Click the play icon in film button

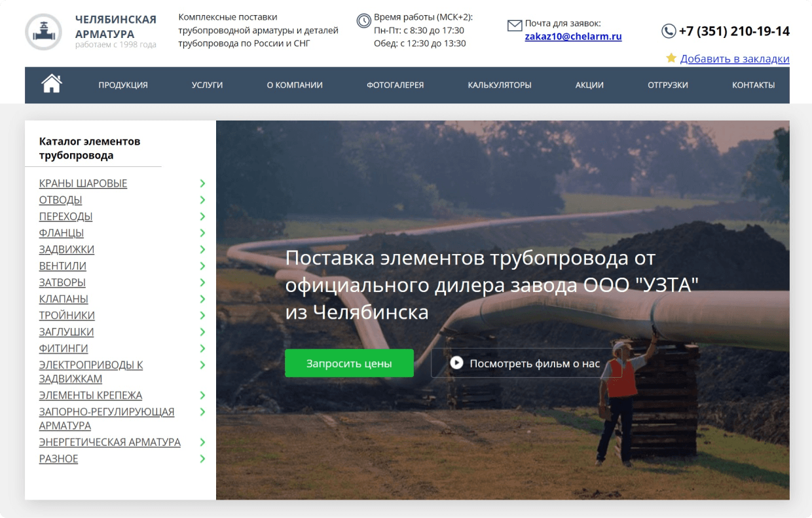pos(456,363)
